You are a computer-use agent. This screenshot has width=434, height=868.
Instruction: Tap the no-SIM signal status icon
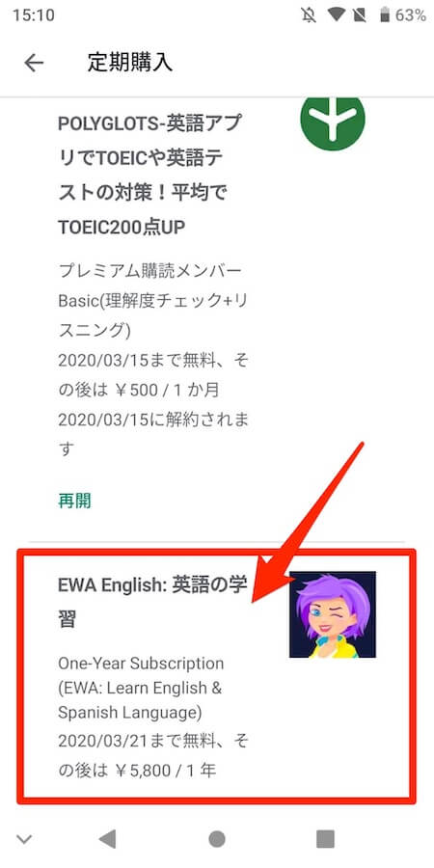[359, 14]
